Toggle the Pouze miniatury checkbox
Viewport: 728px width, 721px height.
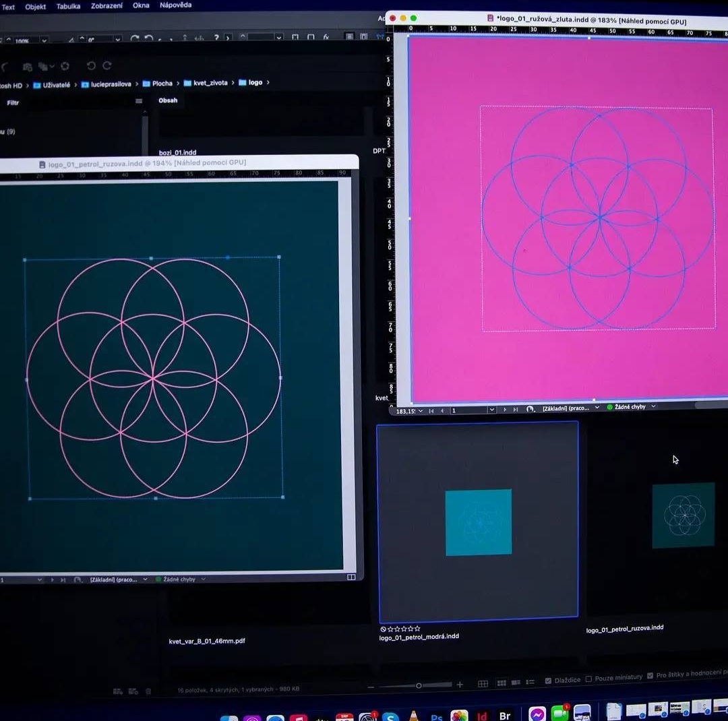click(588, 679)
